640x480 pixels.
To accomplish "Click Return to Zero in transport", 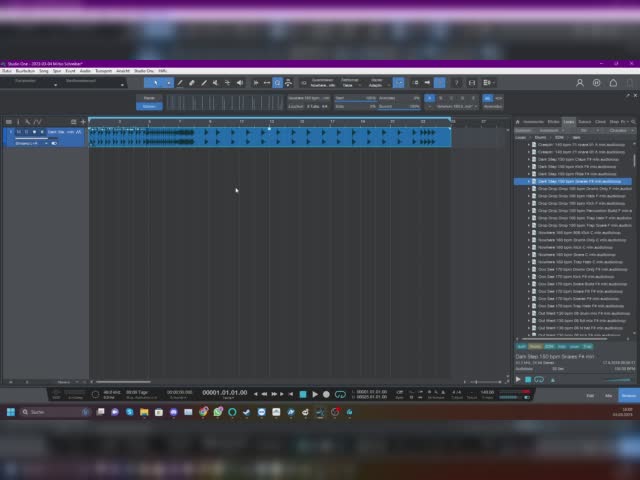I will pyautogui.click(x=291, y=394).
